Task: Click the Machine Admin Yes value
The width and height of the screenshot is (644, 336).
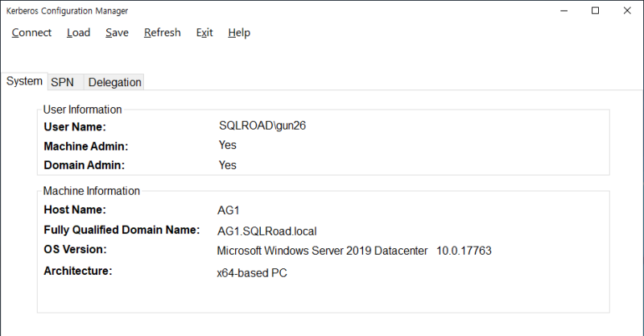Action: (x=228, y=145)
